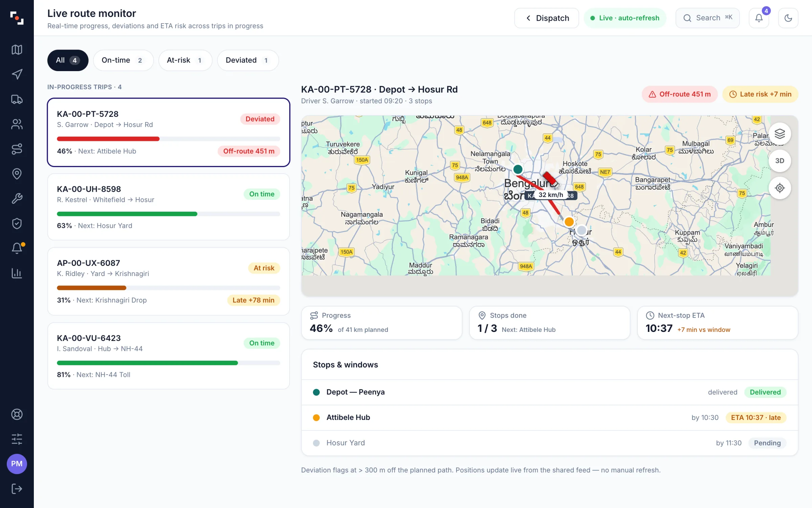The width and height of the screenshot is (812, 508).
Task: Select the At-risk filter tab
Action: [x=185, y=60]
